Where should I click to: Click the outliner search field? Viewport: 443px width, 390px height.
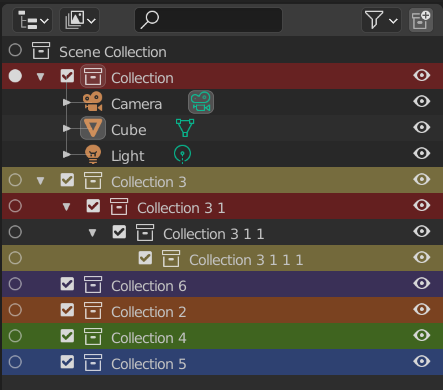click(208, 20)
